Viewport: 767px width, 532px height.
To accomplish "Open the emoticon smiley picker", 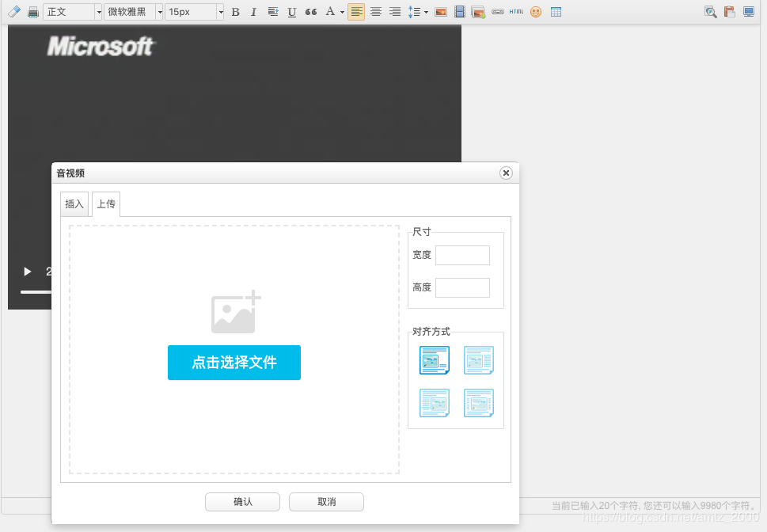I will pos(536,12).
